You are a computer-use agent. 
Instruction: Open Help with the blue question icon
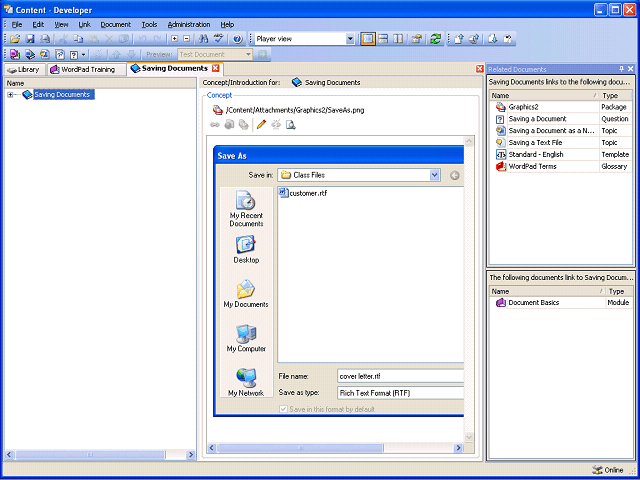tap(238, 39)
